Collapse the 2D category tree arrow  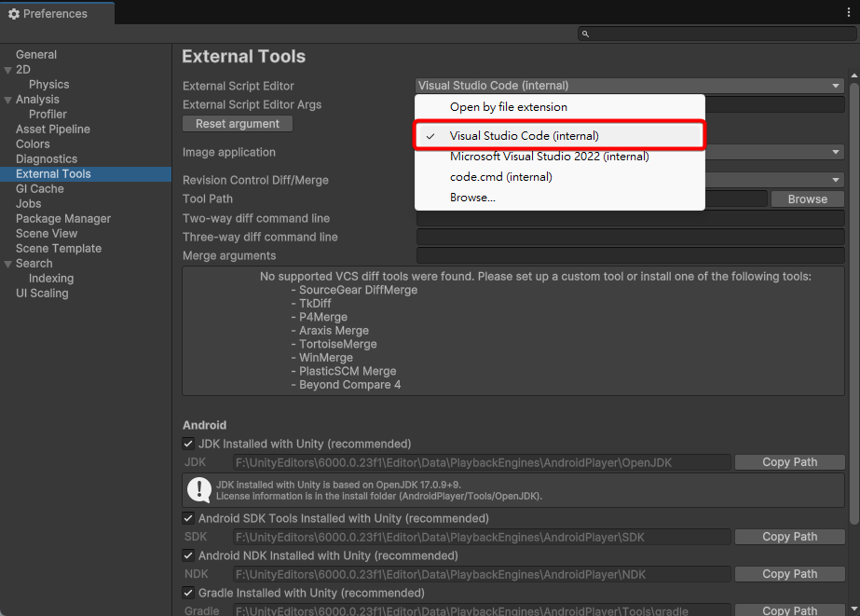tap(8, 70)
